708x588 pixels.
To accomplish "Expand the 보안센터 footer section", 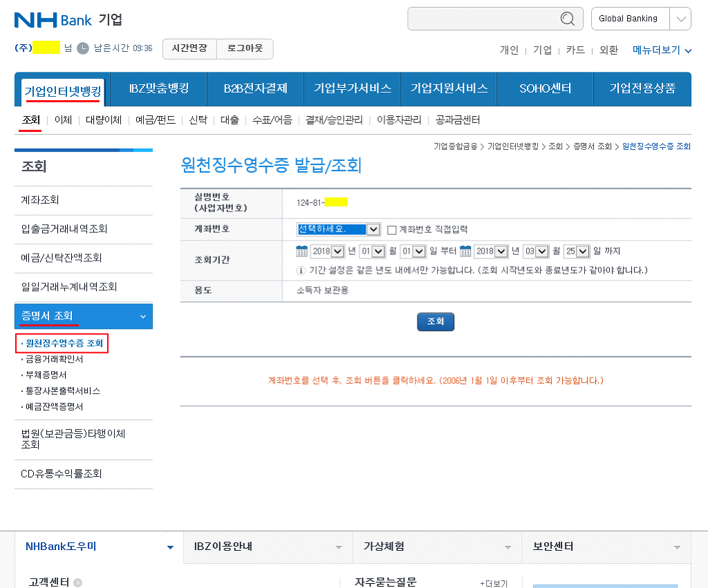I will coord(606,547).
